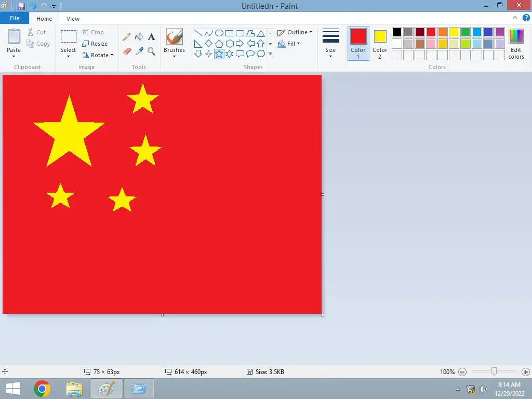Adjust the zoom slider handle
The width and height of the screenshot is (532, 399).
pyautogui.click(x=494, y=371)
